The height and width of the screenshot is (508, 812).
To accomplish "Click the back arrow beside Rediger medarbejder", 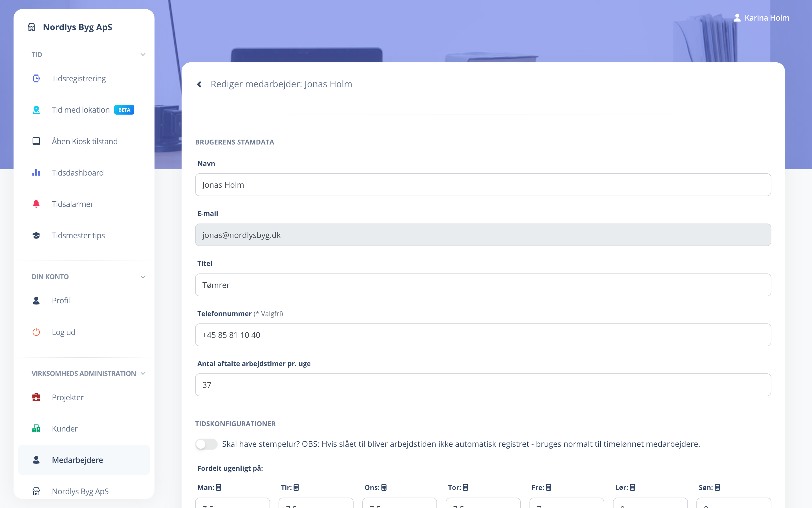I will (199, 84).
